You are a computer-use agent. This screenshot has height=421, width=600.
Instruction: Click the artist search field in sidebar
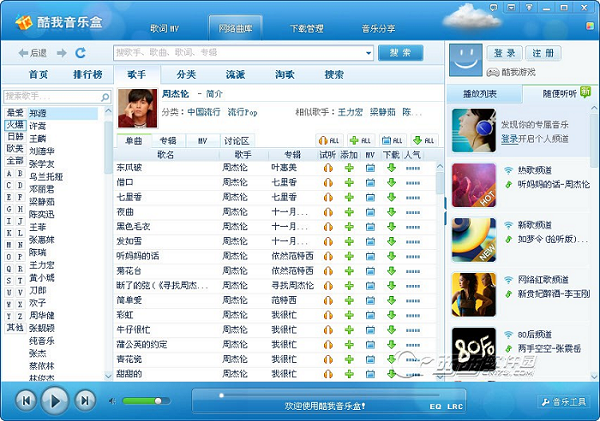click(x=55, y=96)
